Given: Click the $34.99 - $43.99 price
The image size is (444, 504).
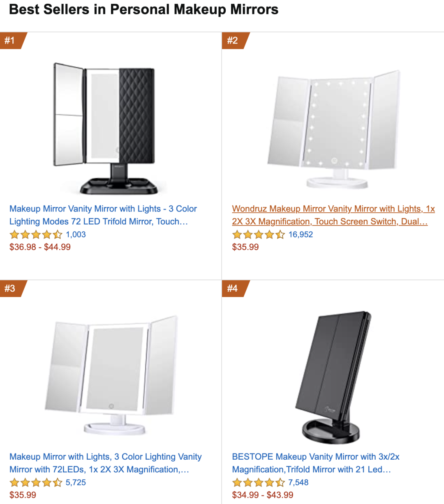Looking at the screenshot, I should point(263,495).
